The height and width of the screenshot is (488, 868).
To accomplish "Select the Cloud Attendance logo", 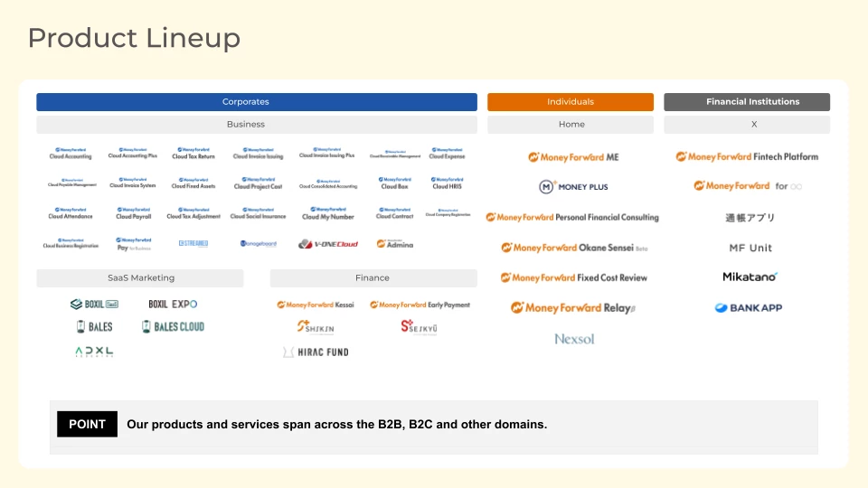I will [x=71, y=213].
